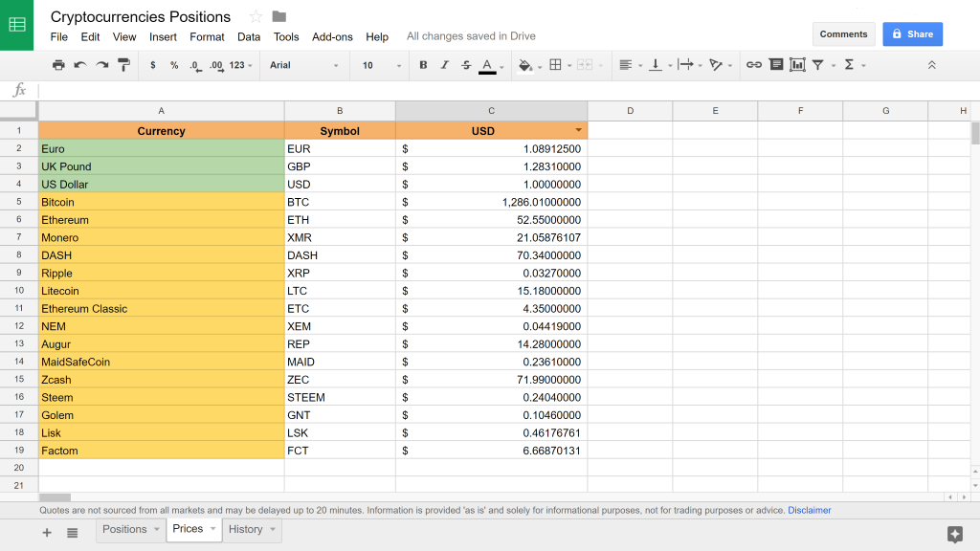Image resolution: width=980 pixels, height=551 pixels.
Task: Format selection as currency
Action: 152,65
